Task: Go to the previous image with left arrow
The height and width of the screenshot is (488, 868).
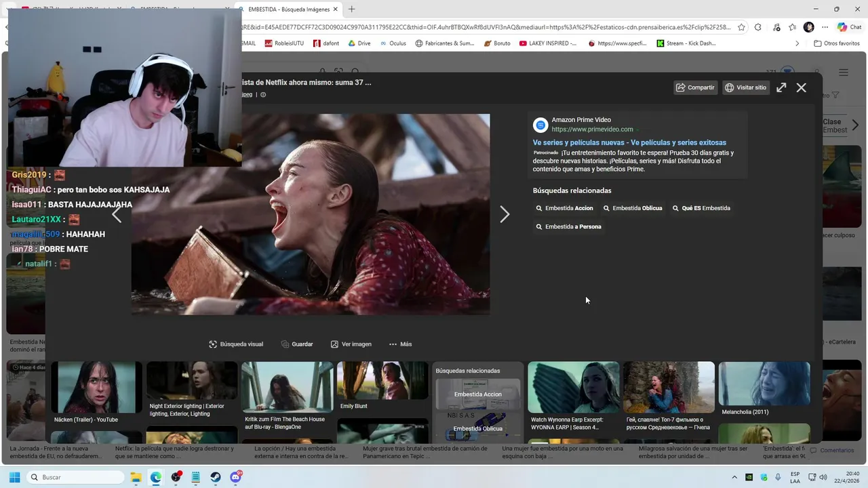Action: click(117, 215)
